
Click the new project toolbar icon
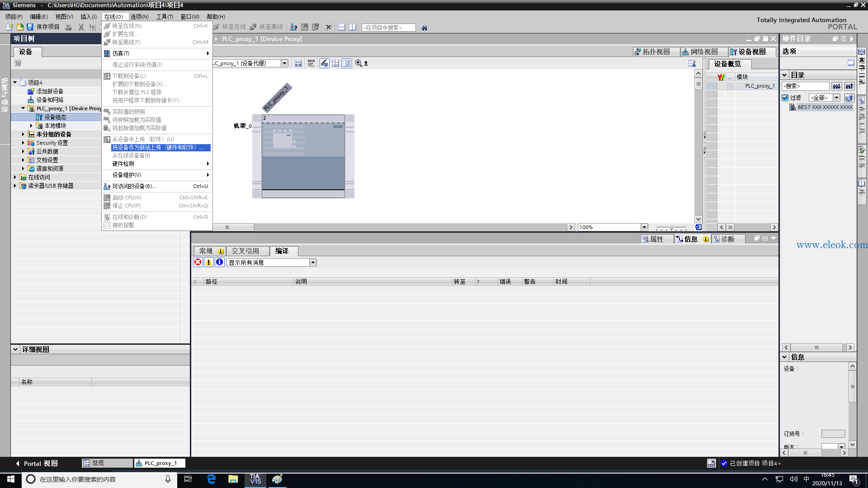9,27
